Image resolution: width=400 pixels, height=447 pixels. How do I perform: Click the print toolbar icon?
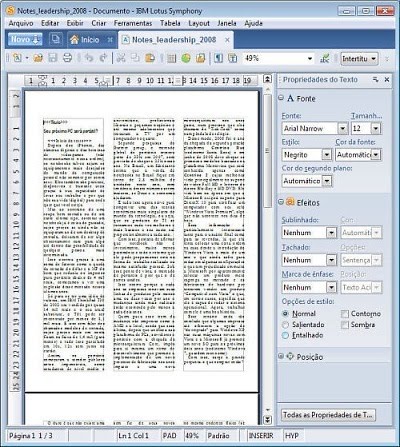[67, 58]
